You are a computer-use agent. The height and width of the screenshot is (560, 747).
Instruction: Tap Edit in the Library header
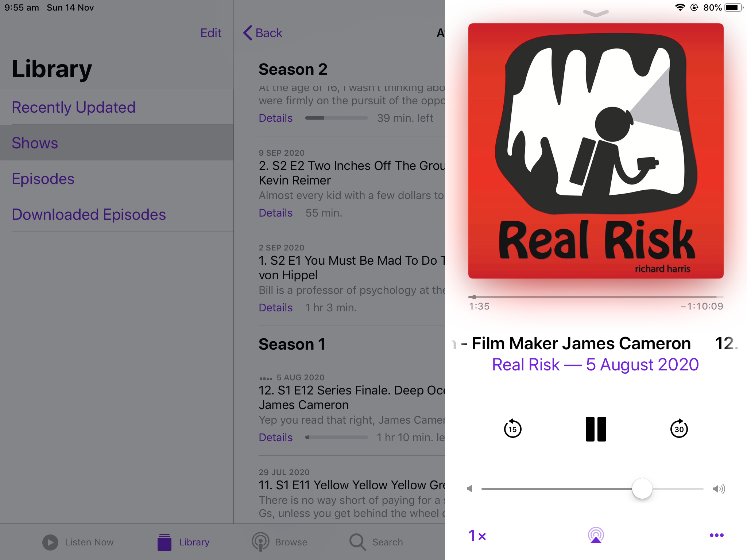coord(211,33)
